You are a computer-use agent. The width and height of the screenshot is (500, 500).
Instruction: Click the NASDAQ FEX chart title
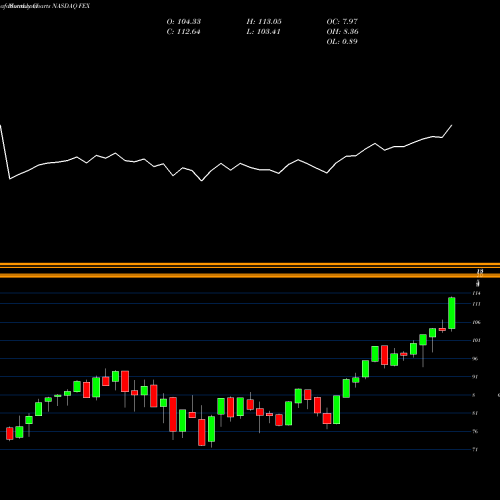coord(71,6)
